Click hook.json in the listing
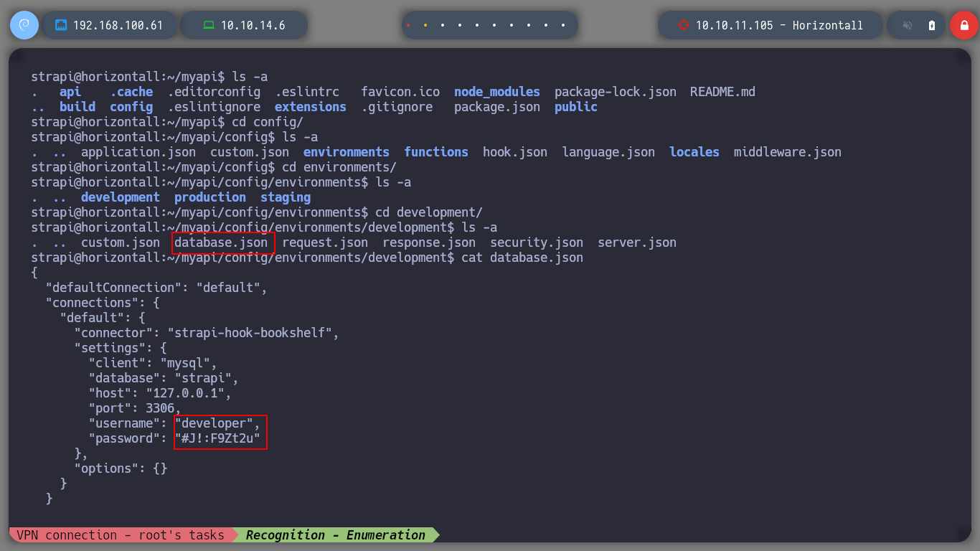The width and height of the screenshot is (980, 551). pos(515,152)
